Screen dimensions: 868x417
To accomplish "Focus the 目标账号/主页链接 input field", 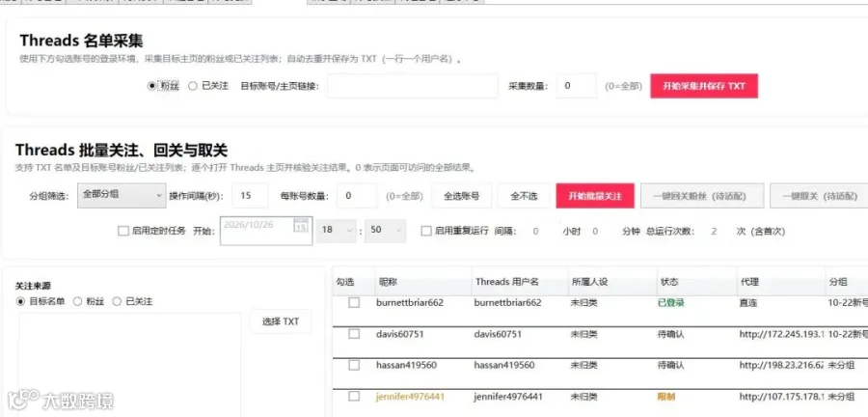I will coord(413,86).
